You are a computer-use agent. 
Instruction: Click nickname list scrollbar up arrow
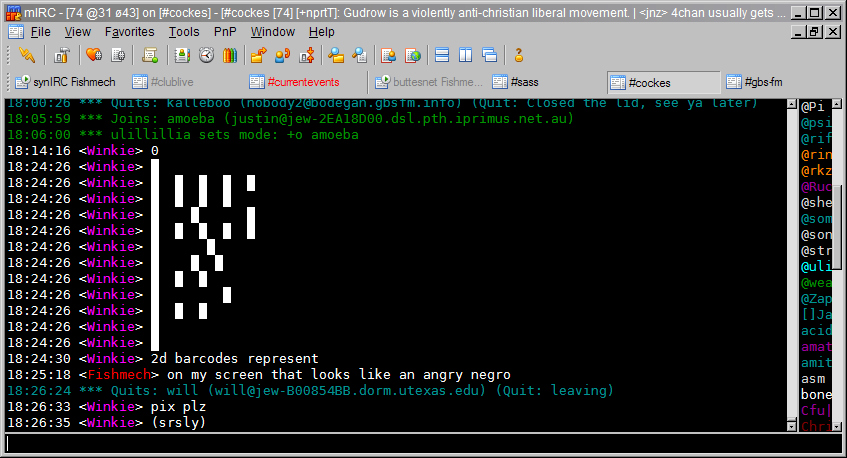point(837,104)
